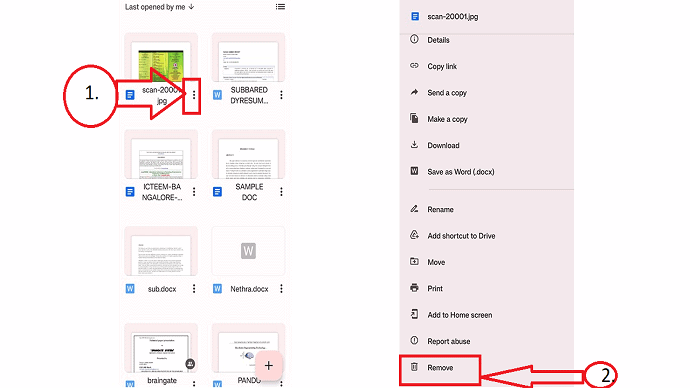Click the download arrow icon
The width and height of the screenshot is (690, 388).
[x=414, y=144]
